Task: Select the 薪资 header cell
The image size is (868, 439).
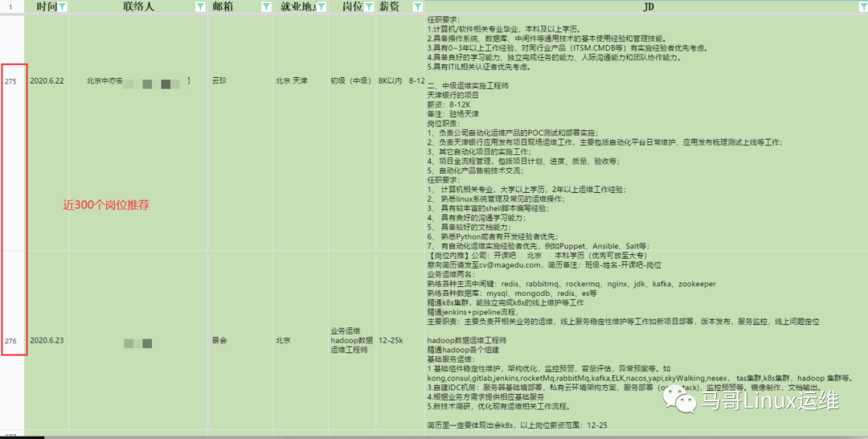Action: tap(400, 6)
